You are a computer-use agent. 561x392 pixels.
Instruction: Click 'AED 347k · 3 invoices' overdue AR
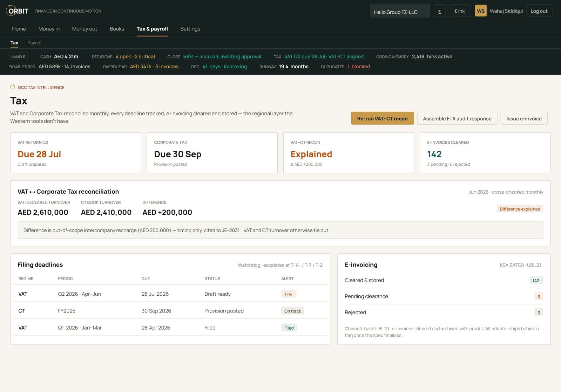[154, 67]
